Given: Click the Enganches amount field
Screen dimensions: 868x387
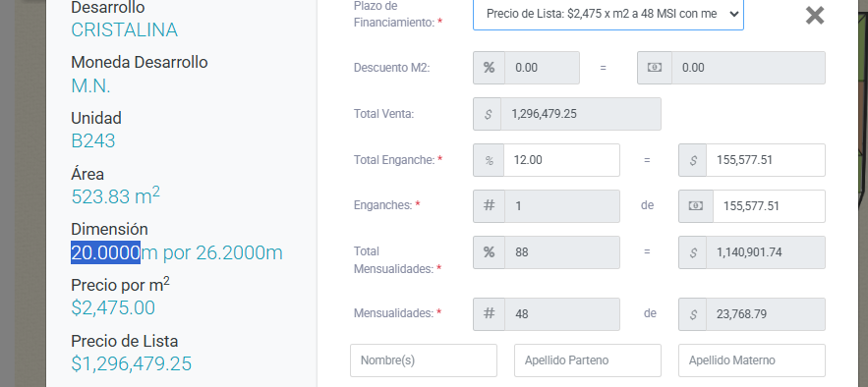Looking at the screenshot, I should pos(769,206).
